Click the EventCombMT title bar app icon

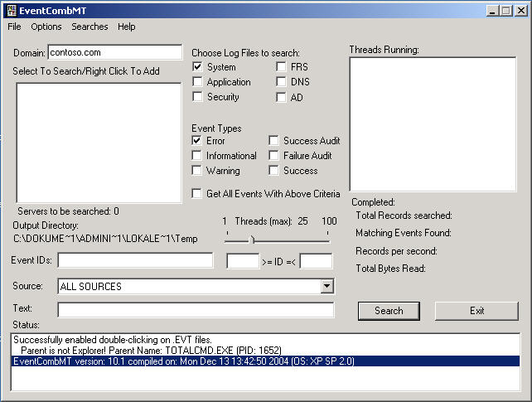tap(12, 11)
